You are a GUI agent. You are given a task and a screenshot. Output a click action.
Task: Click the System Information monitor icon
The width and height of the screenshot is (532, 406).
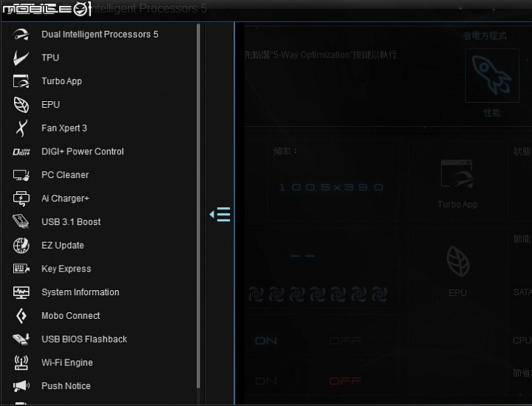(x=21, y=292)
